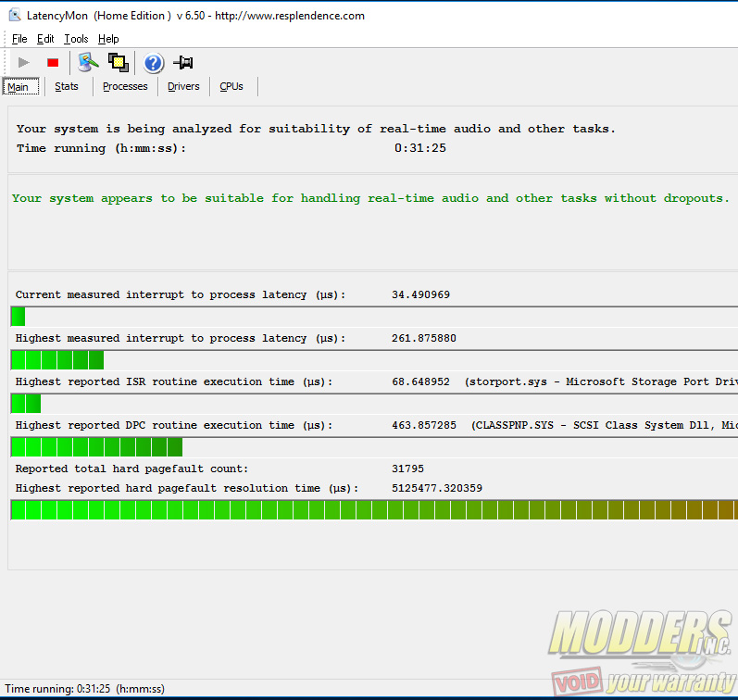Click the value 5125477.320359

[x=437, y=488]
